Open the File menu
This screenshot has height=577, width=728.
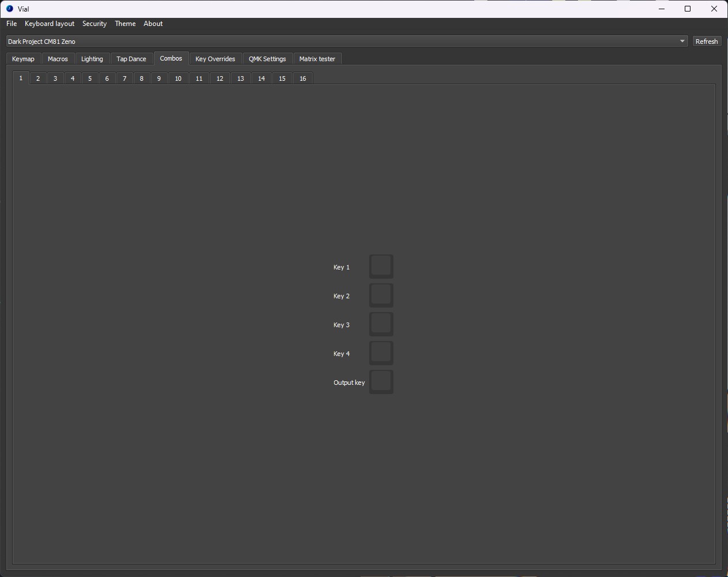tap(12, 24)
